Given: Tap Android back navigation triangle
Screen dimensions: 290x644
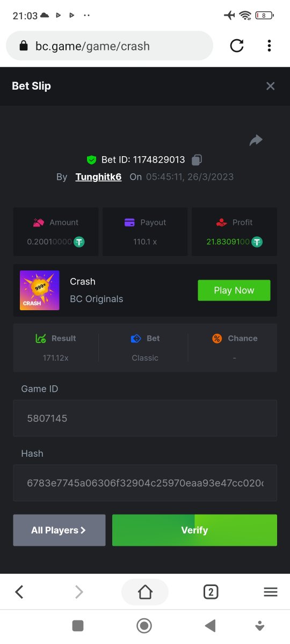Looking at the screenshot, I should pyautogui.click(x=210, y=625).
